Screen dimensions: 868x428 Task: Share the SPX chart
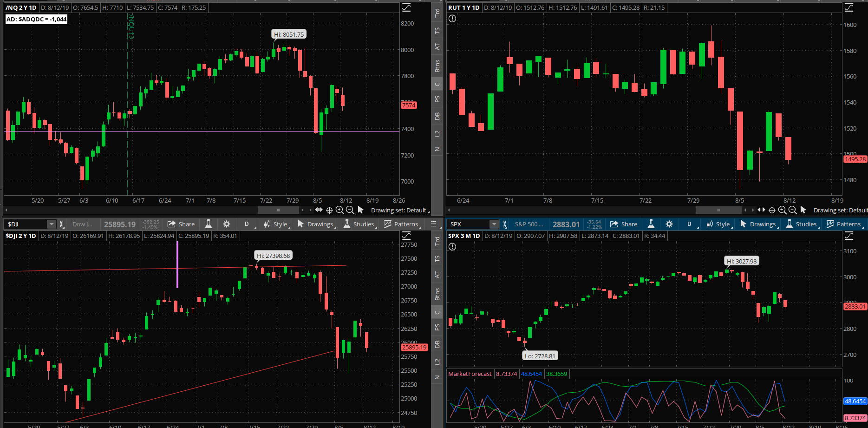pos(624,224)
